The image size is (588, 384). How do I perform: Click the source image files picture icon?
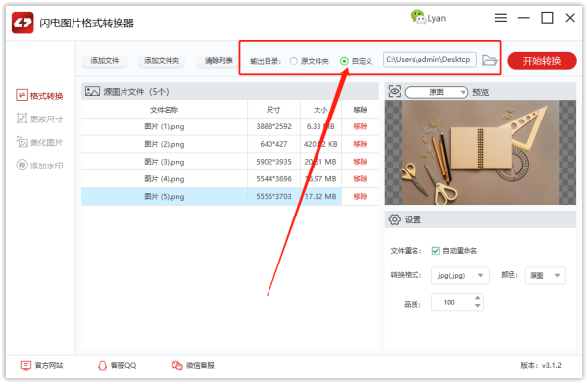(x=92, y=91)
